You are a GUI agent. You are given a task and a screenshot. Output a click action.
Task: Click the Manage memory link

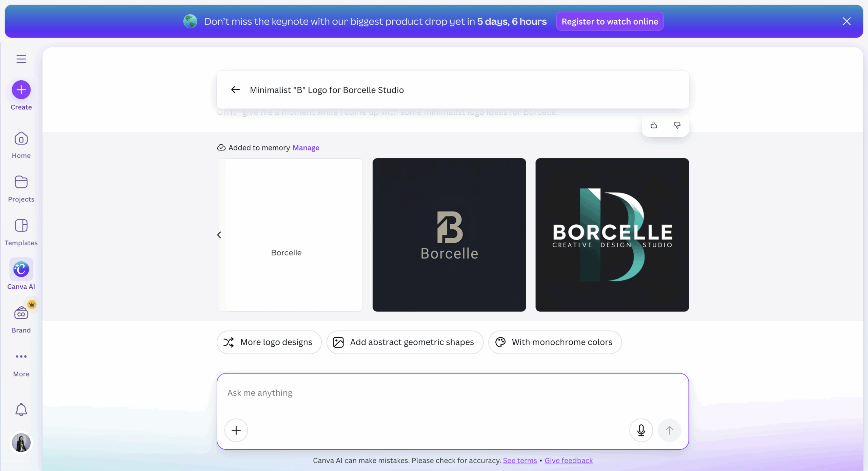(305, 148)
